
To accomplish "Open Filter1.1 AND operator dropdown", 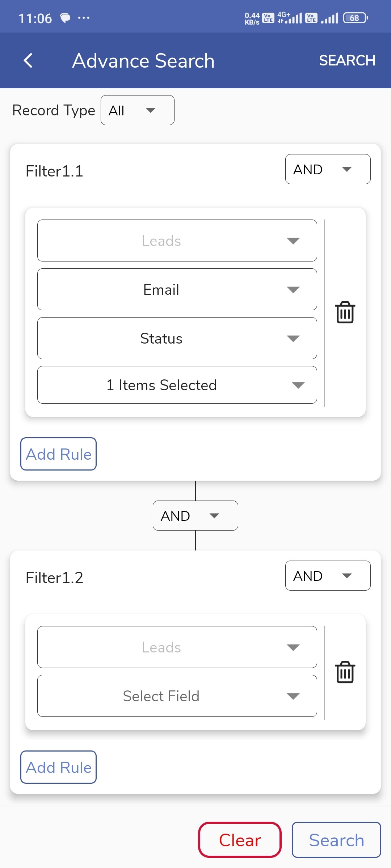I will [328, 169].
